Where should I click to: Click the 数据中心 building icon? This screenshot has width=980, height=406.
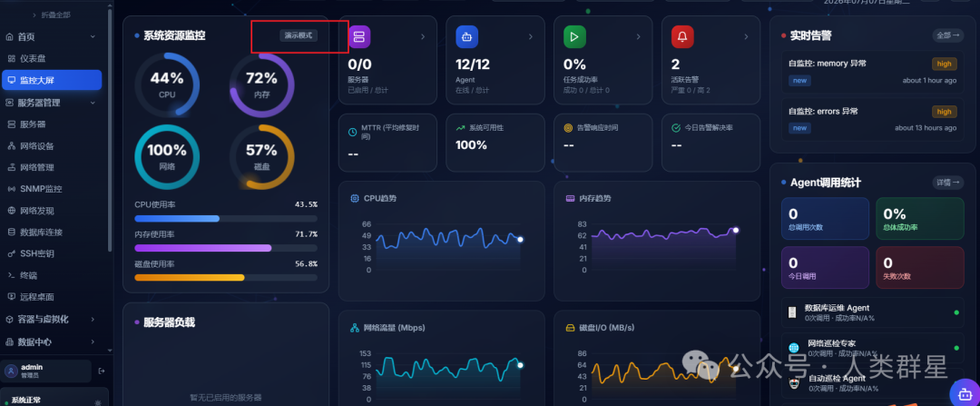9,342
